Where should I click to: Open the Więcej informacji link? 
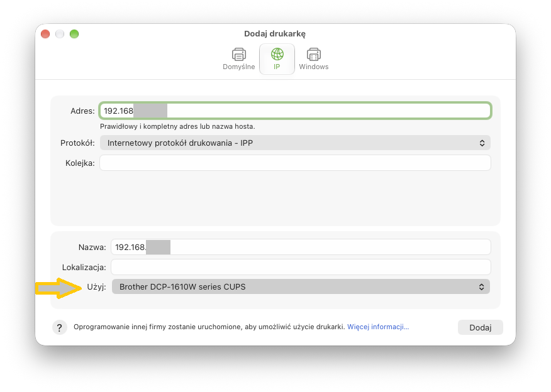[x=378, y=327]
